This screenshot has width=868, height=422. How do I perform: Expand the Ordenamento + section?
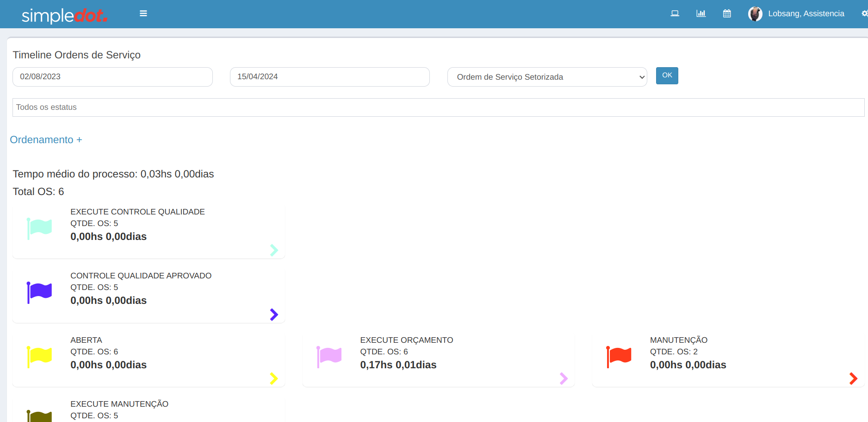46,140
